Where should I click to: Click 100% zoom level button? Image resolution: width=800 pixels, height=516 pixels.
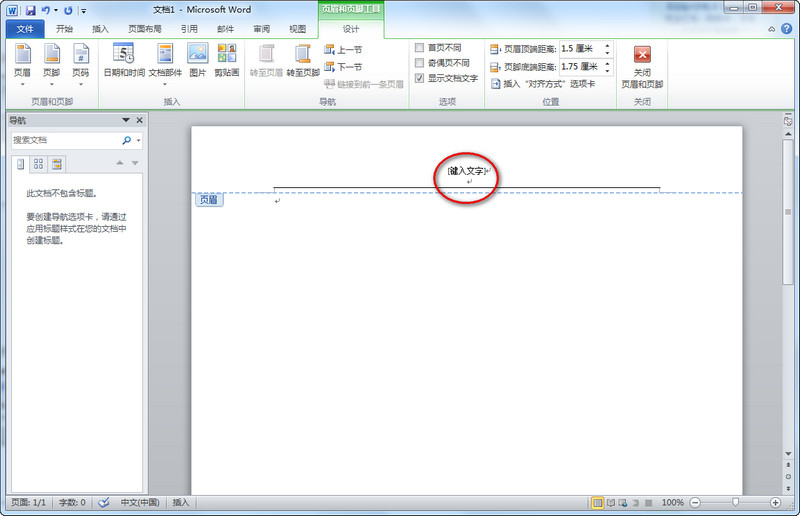click(672, 503)
